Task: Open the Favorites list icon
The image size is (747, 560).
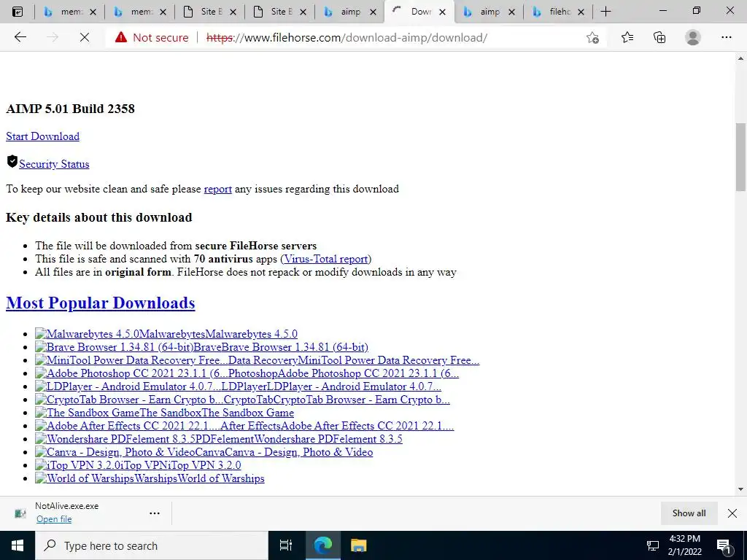Action: (627, 37)
